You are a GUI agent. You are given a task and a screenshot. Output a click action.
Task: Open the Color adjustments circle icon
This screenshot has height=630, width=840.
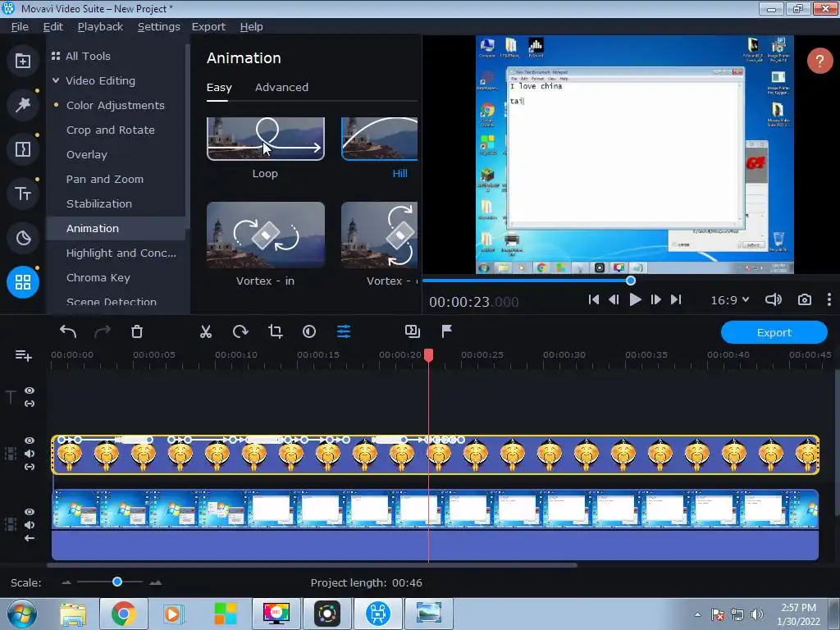tap(309, 331)
